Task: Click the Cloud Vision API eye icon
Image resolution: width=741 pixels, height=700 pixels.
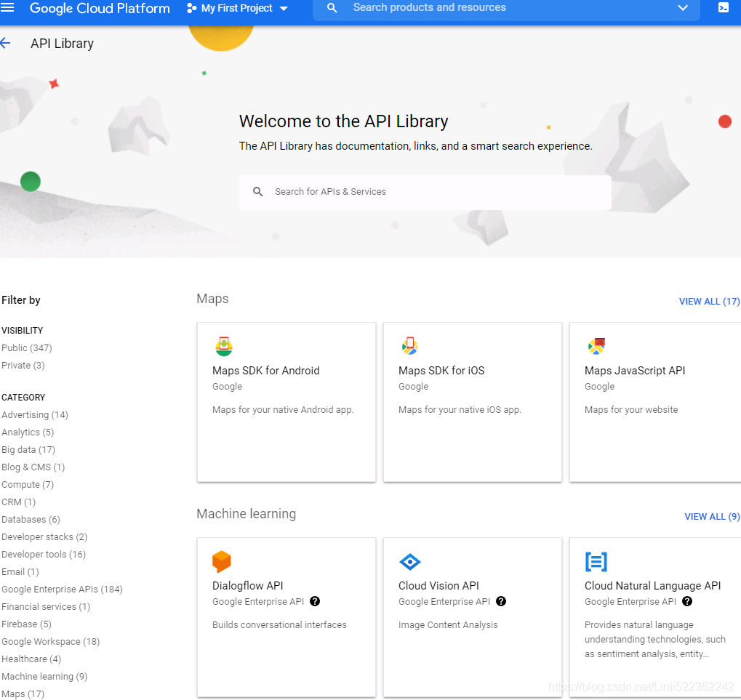Action: (409, 562)
